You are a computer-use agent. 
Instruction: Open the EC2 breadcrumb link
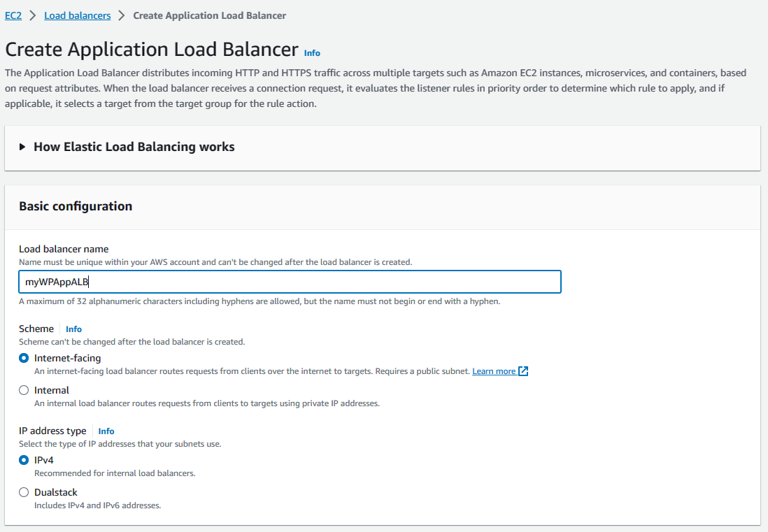coord(13,15)
